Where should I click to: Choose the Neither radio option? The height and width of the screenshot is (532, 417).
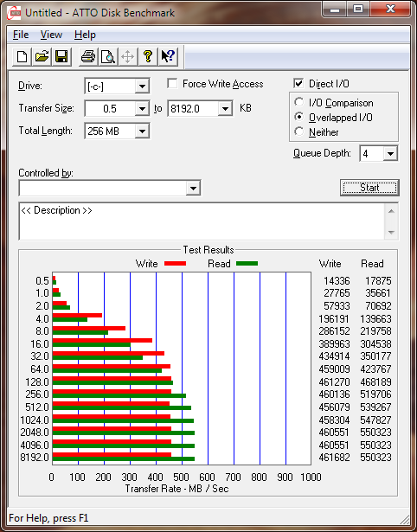[x=299, y=131]
